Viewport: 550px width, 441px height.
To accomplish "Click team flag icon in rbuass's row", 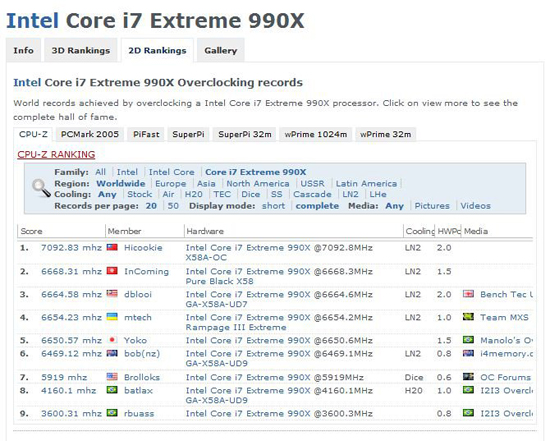I will click(468, 413).
